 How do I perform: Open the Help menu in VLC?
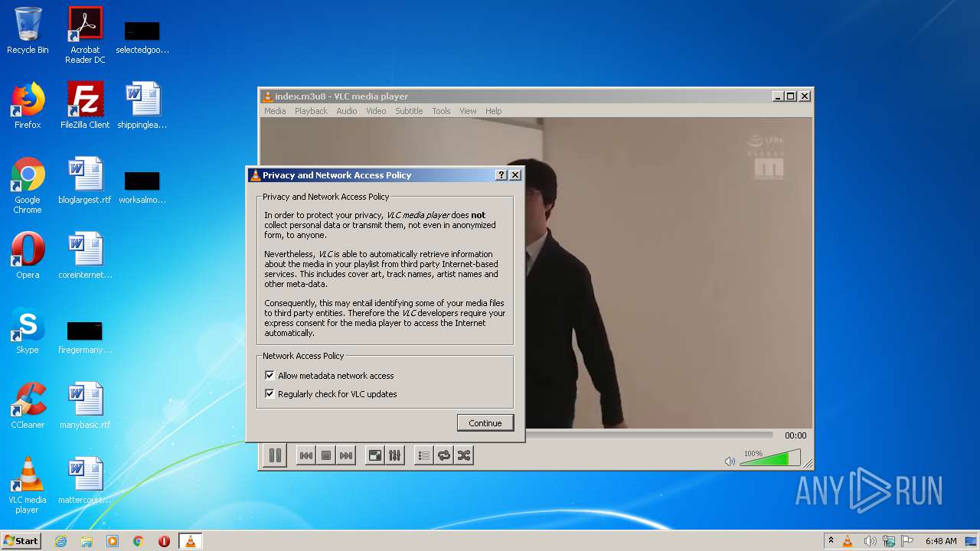coord(494,111)
